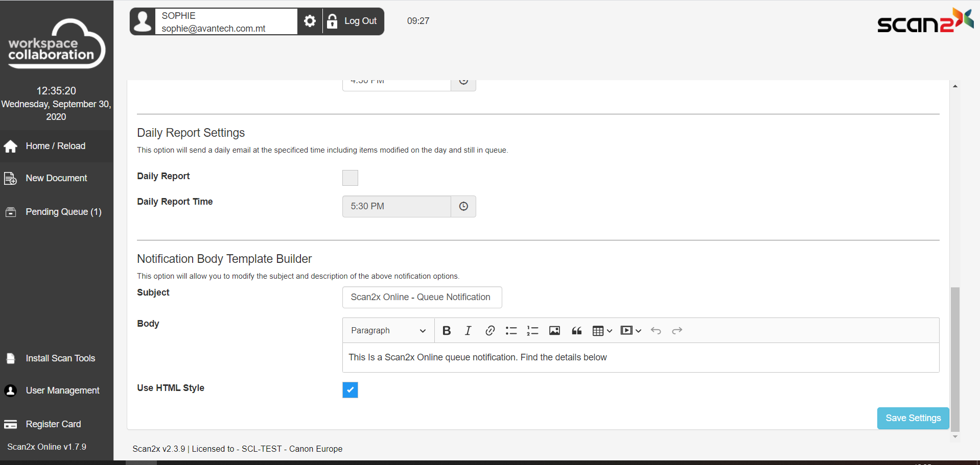Go to Pending Queue in sidebar
The image size is (980, 465).
pos(63,212)
